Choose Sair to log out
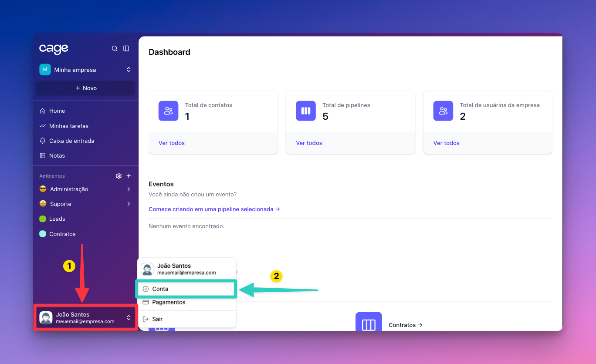 [x=157, y=319]
